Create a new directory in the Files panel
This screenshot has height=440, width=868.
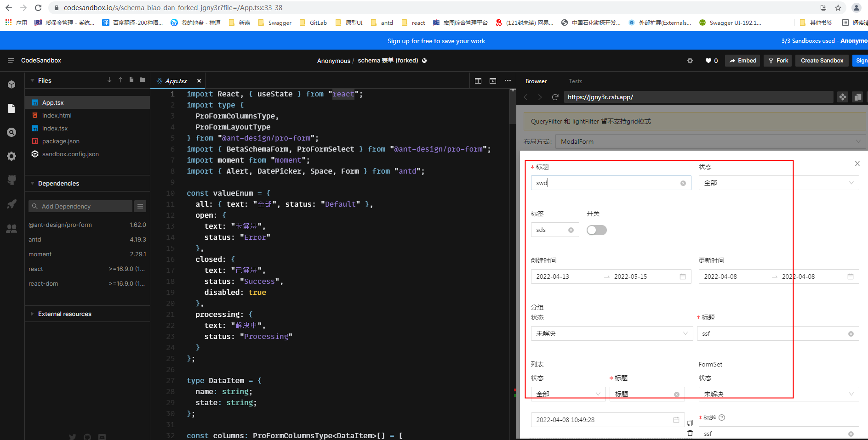pyautogui.click(x=142, y=80)
